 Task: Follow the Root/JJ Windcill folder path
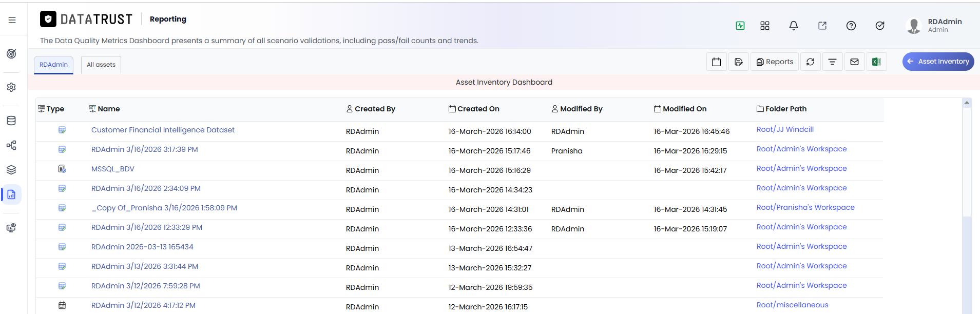(x=785, y=129)
